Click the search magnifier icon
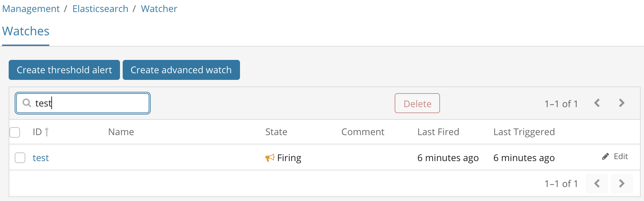 (26, 103)
